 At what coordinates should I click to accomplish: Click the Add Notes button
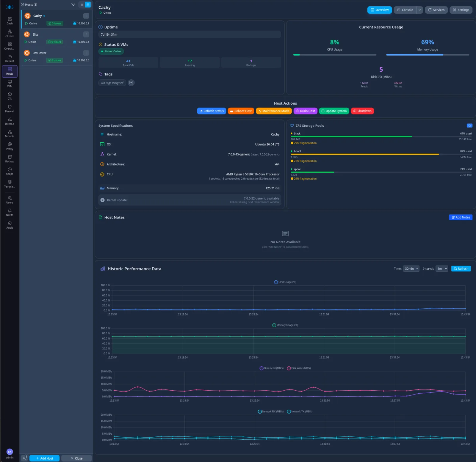pos(461,217)
